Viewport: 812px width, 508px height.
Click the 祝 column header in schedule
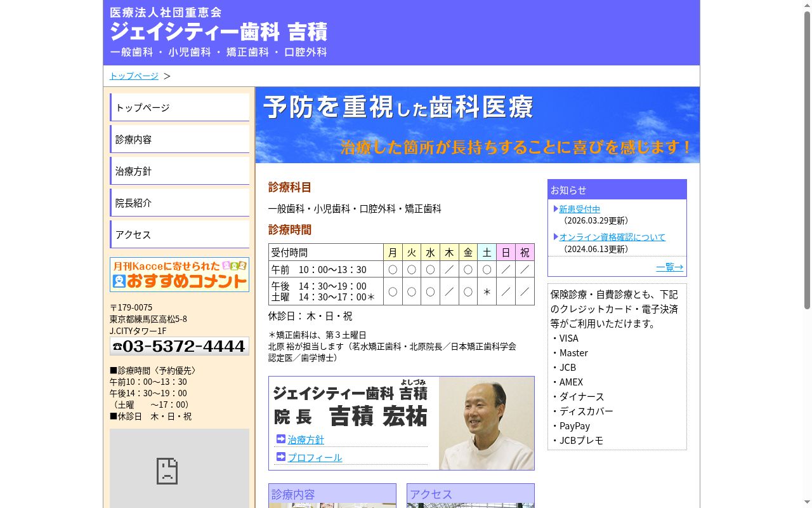point(525,252)
